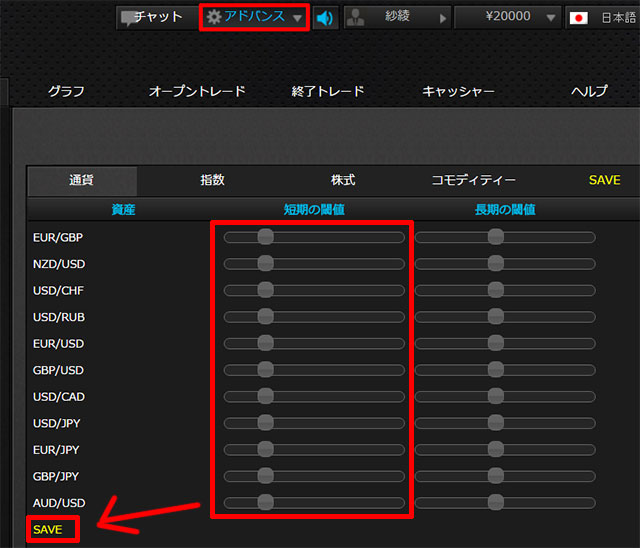Click EUR/GBP short-term threshold slider
Image resolution: width=640 pixels, height=548 pixels.
click(x=314, y=237)
